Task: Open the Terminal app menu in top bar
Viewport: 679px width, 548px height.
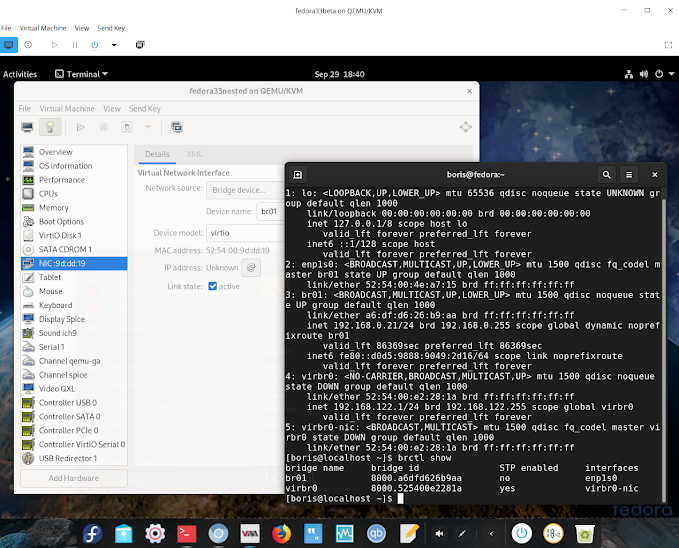Action: [x=81, y=74]
